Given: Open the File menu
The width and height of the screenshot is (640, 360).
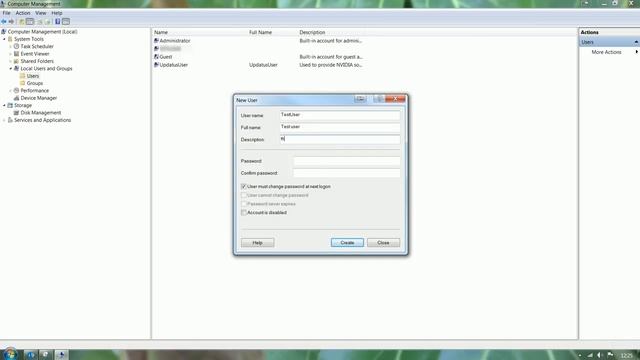Looking at the screenshot, I should click(7, 13).
